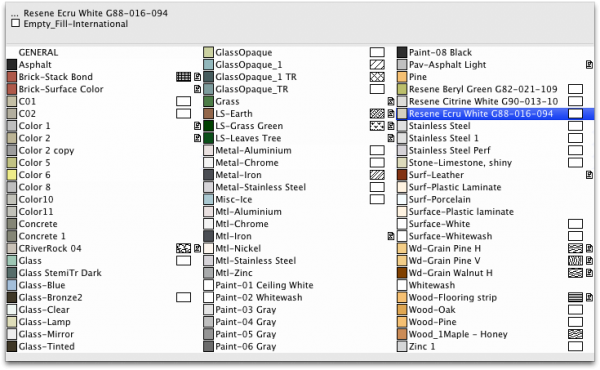Pick the Color 6 yellow swatch

(x=12, y=175)
